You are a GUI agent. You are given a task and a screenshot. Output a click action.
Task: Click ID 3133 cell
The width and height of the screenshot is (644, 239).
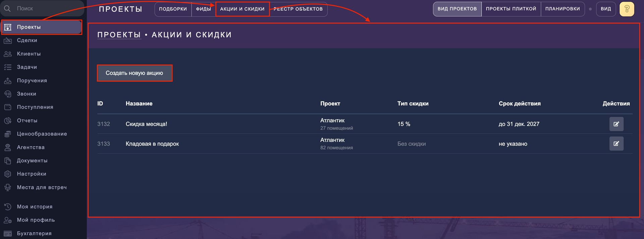coord(104,144)
